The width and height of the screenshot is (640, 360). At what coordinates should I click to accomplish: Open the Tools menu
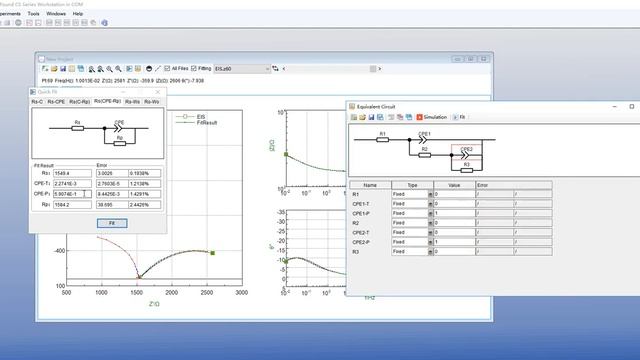point(33,13)
